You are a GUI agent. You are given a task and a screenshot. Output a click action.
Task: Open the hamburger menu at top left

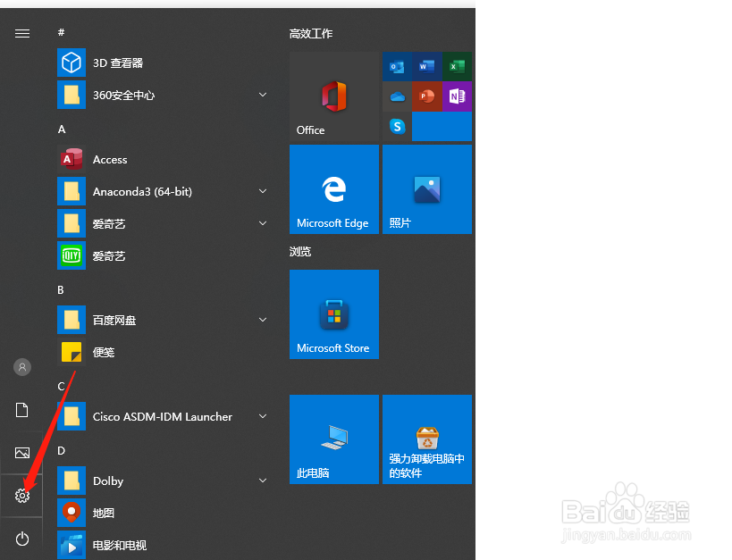[x=22, y=34]
